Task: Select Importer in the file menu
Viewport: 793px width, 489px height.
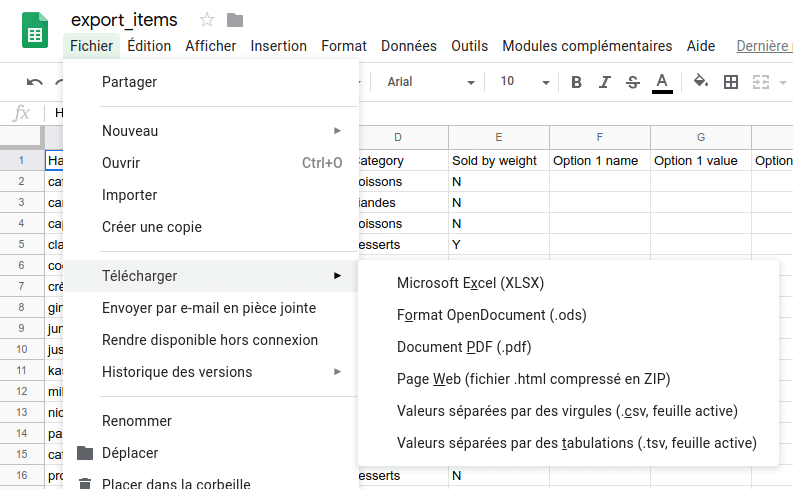Action: (x=211, y=195)
